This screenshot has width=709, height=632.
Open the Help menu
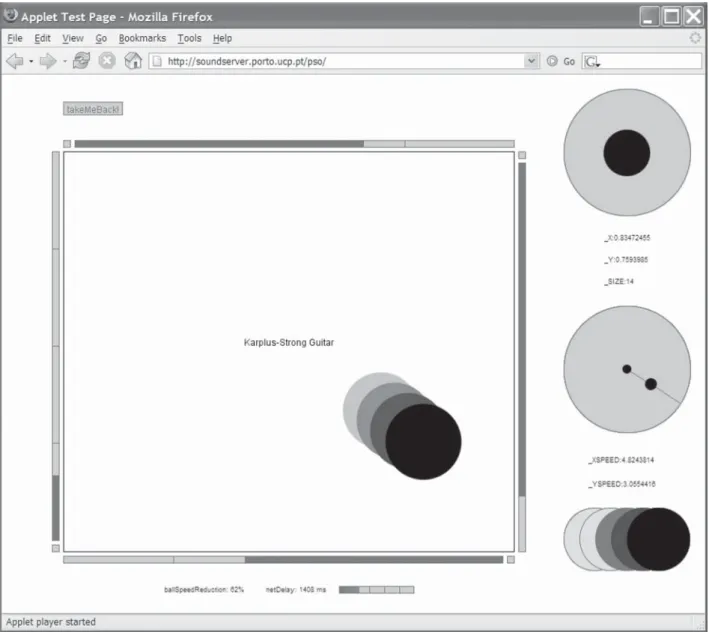pos(222,38)
